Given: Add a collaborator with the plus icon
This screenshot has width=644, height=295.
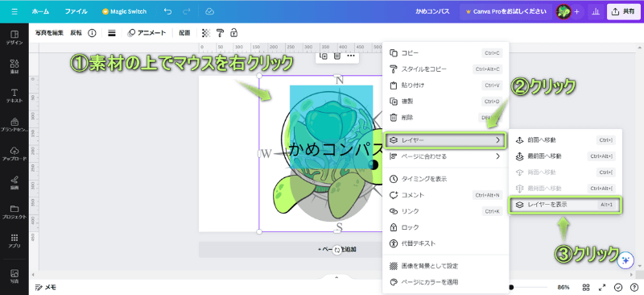Looking at the screenshot, I should pos(576,11).
